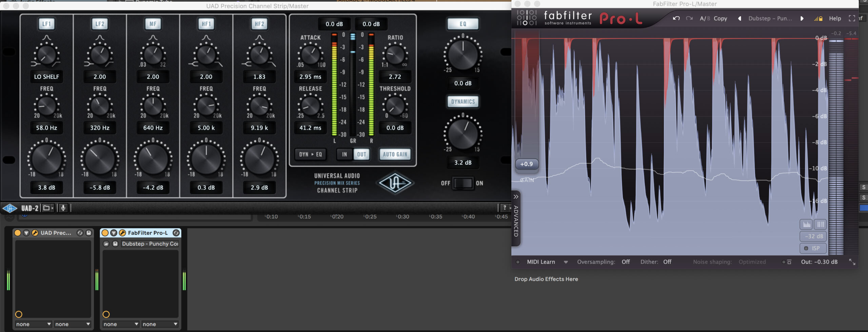Select the histogram display mode icon
Viewport: 868px width, 332px height.
(x=807, y=224)
